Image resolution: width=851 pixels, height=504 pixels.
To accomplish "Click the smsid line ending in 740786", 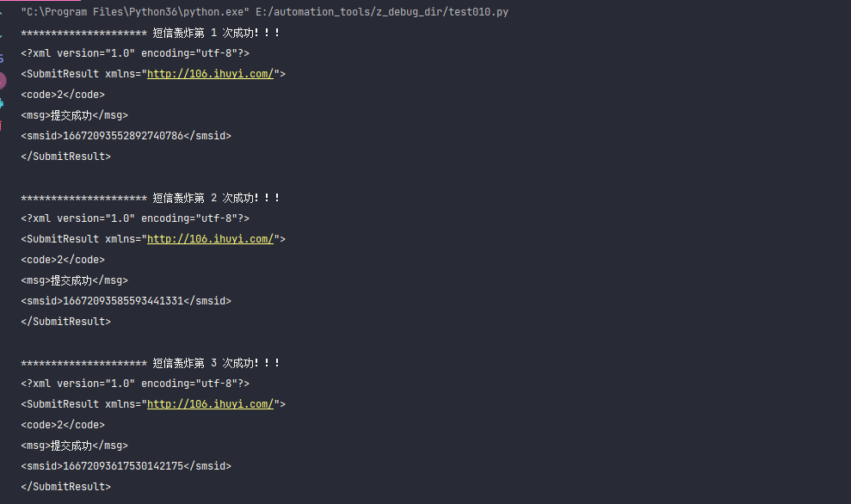I will [x=126, y=136].
